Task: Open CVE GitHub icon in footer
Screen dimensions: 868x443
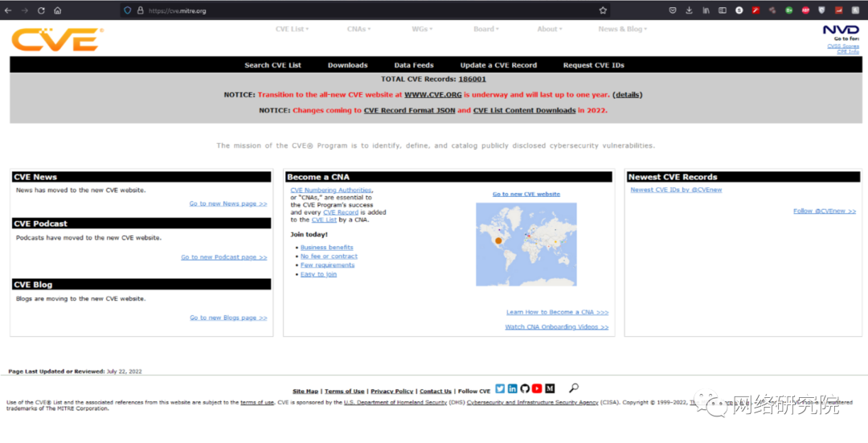Action: (x=525, y=389)
